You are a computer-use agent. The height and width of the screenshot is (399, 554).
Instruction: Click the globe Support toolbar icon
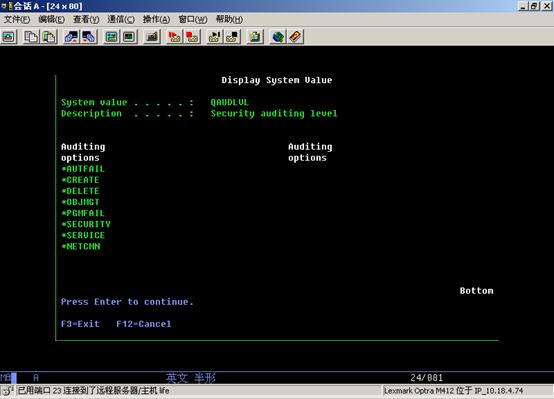pos(278,37)
